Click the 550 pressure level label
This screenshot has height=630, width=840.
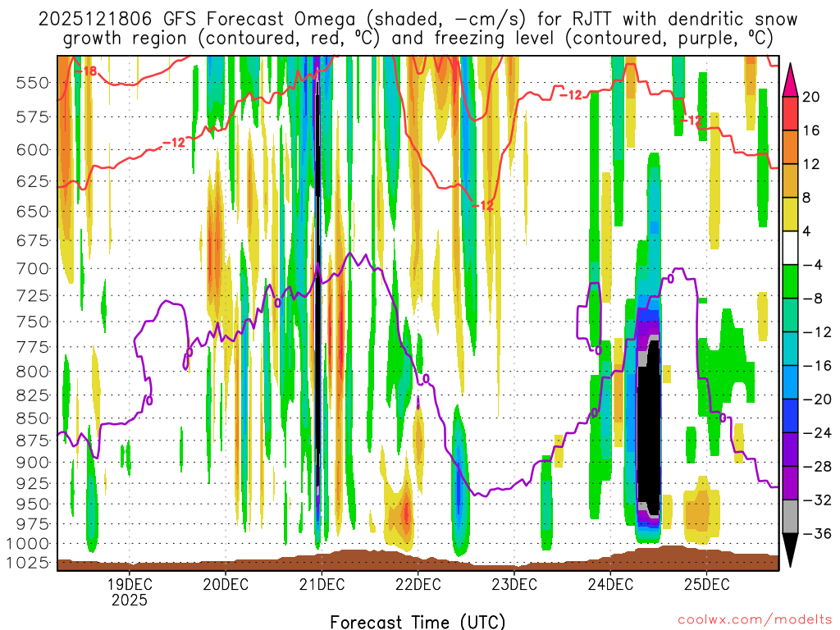32,83
